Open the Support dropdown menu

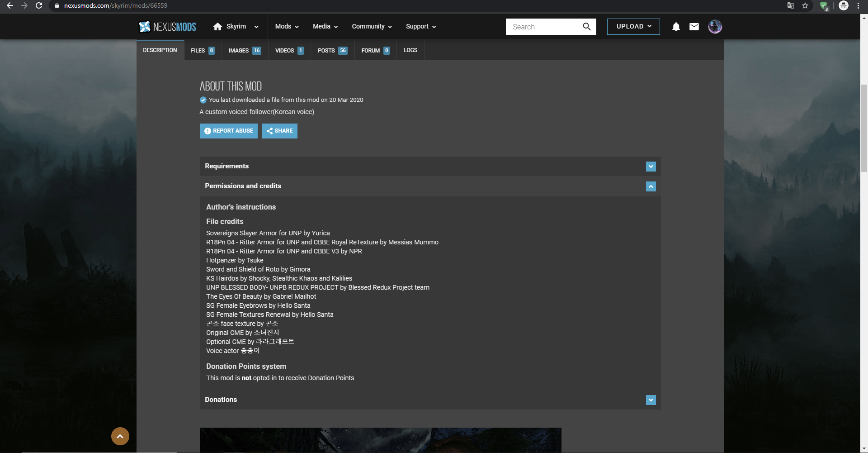[421, 27]
